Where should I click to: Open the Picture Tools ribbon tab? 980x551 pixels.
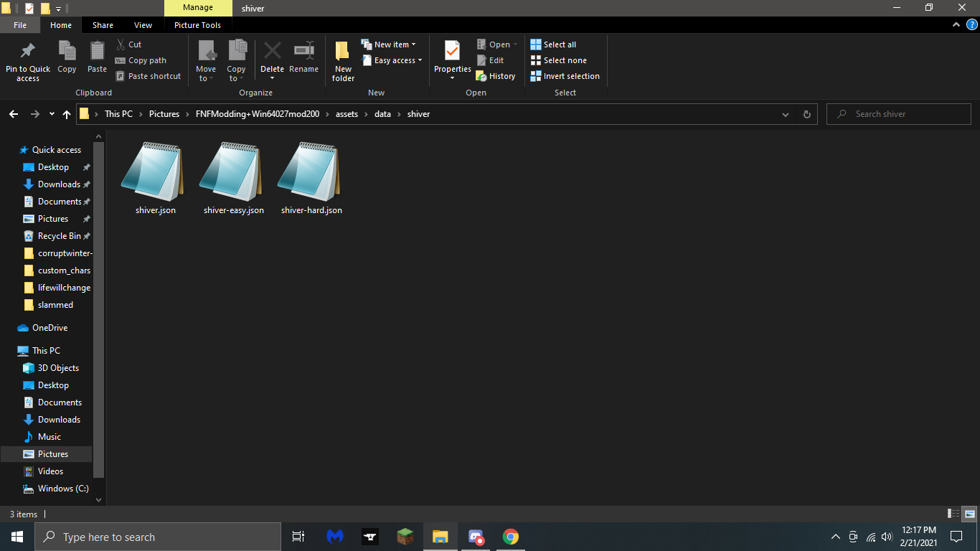click(x=197, y=24)
